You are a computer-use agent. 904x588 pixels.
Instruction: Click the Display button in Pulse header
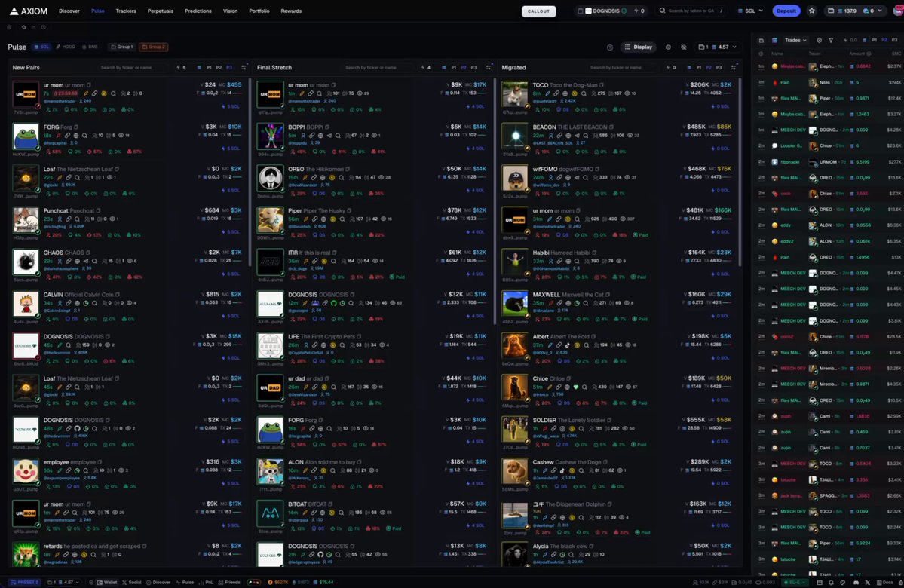[638, 47]
